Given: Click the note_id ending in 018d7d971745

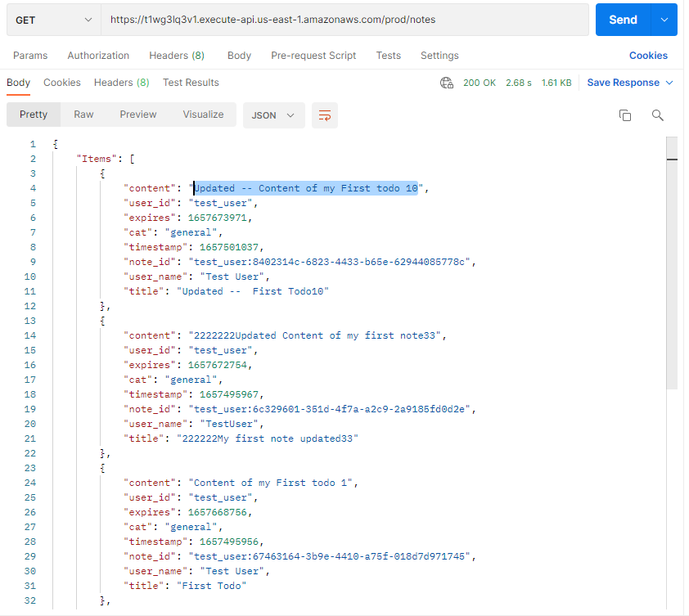Looking at the screenshot, I should pyautogui.click(x=329, y=556).
